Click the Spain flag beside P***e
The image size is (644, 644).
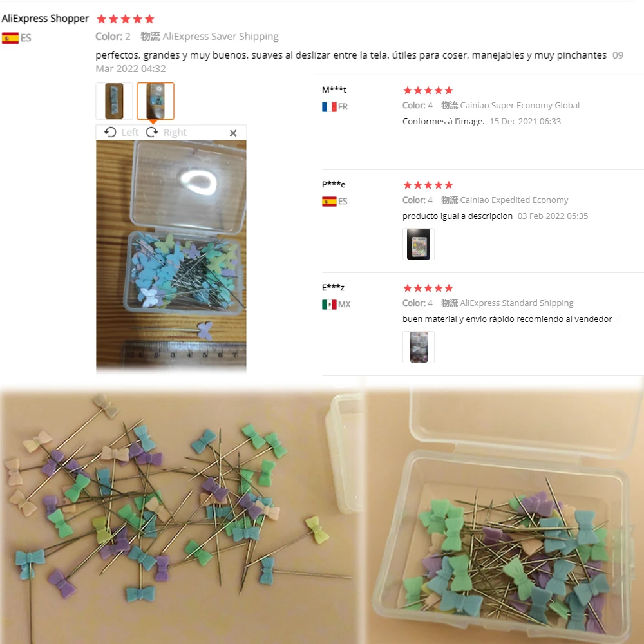(x=329, y=201)
